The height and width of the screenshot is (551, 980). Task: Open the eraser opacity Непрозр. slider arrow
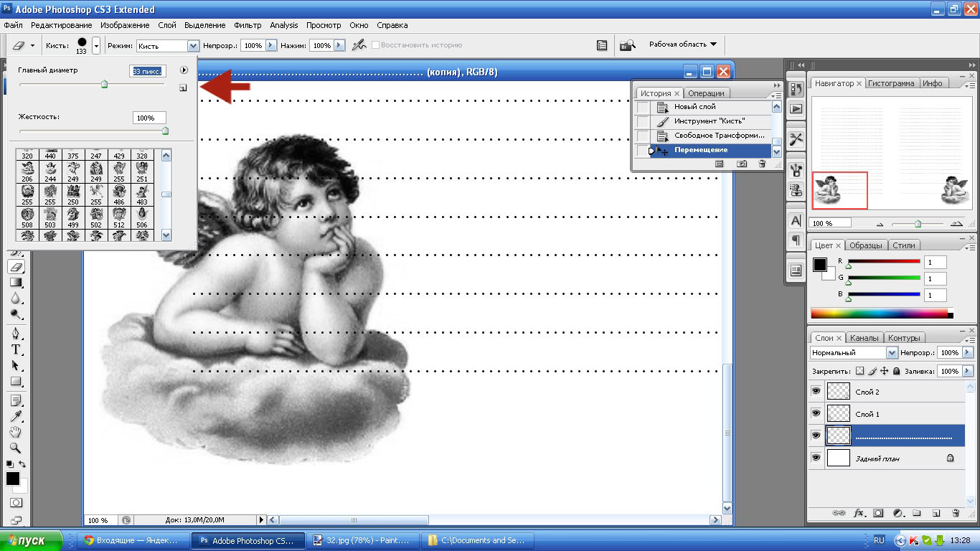[270, 45]
